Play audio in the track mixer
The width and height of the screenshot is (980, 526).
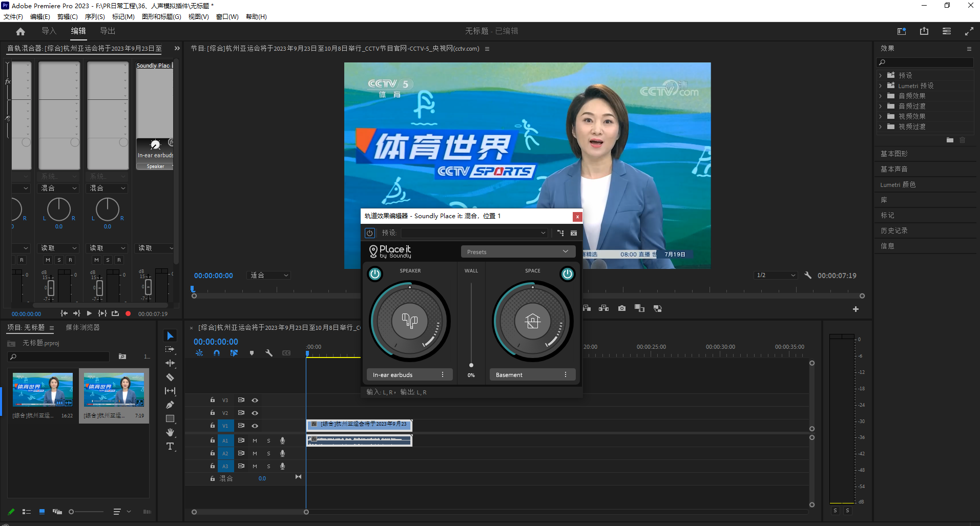coord(89,313)
